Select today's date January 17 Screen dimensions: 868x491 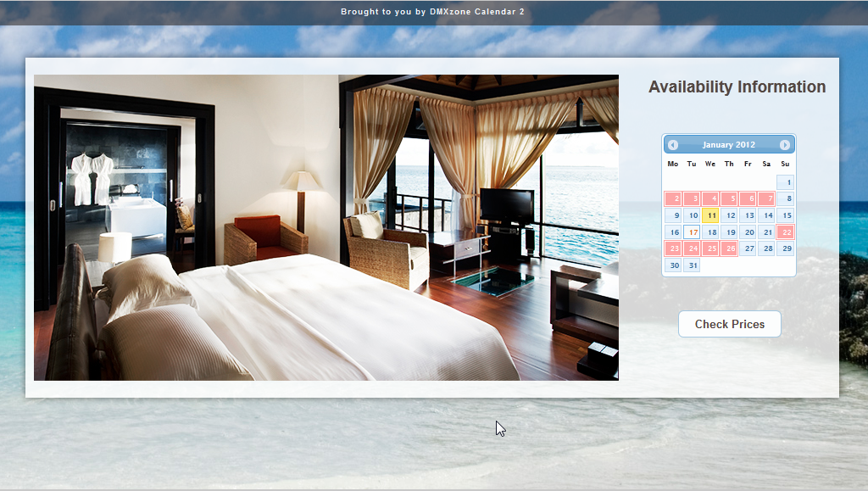[x=692, y=232]
